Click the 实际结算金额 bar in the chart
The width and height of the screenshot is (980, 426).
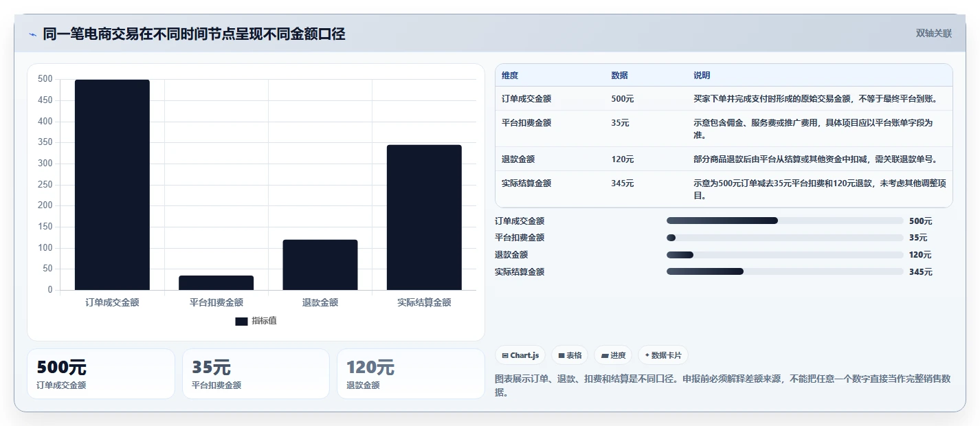[x=424, y=217]
